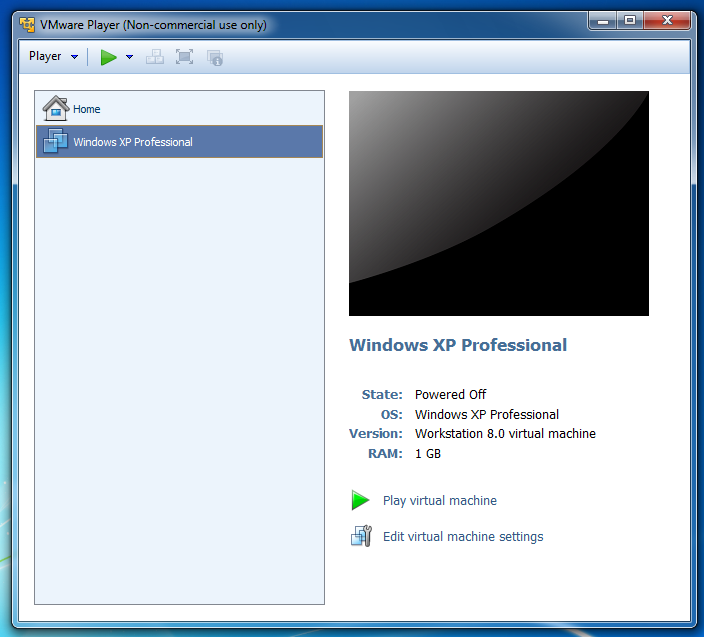The width and height of the screenshot is (704, 637).
Task: Click the Send Ctrl+Alt+Del toolbar icon
Action: (155, 57)
